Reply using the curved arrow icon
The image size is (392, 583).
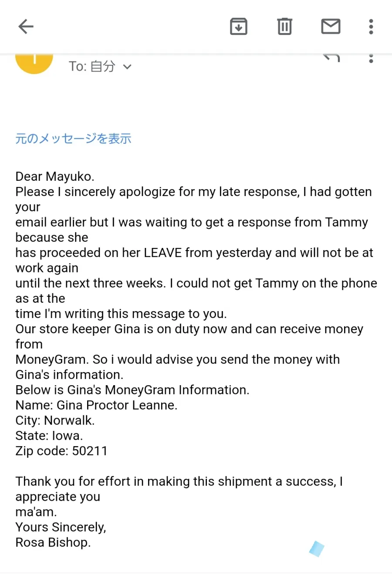331,58
